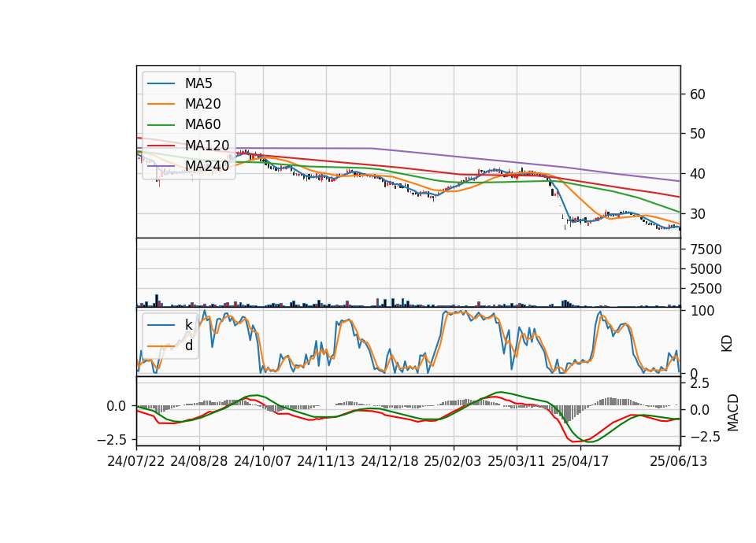Click the MA120 legend label
This screenshot has height=543, width=756.
[x=207, y=146]
